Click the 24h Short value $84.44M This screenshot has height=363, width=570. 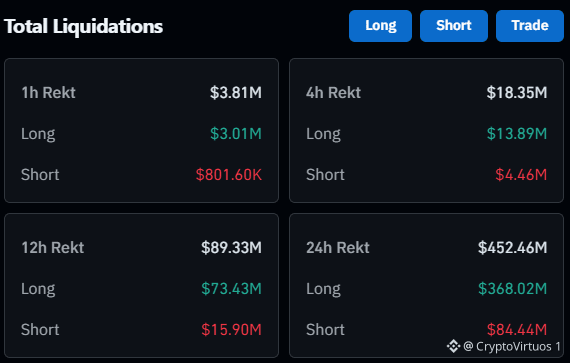pyautogui.click(x=517, y=329)
